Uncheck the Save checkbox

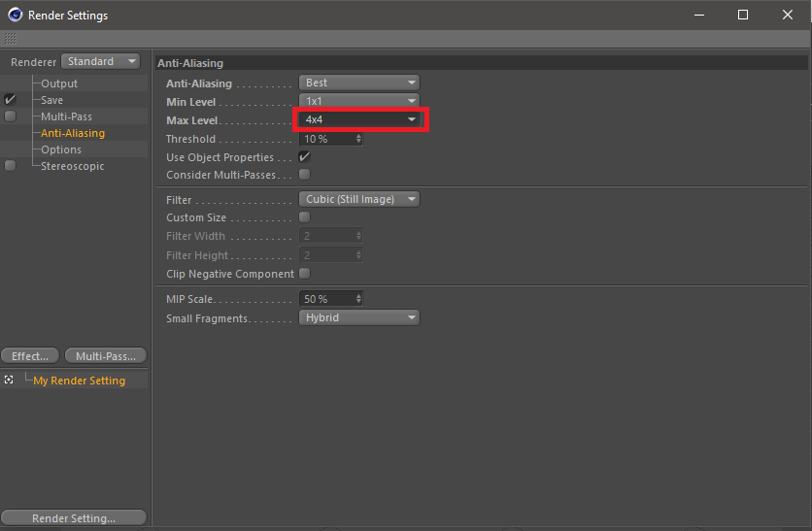click(10, 99)
